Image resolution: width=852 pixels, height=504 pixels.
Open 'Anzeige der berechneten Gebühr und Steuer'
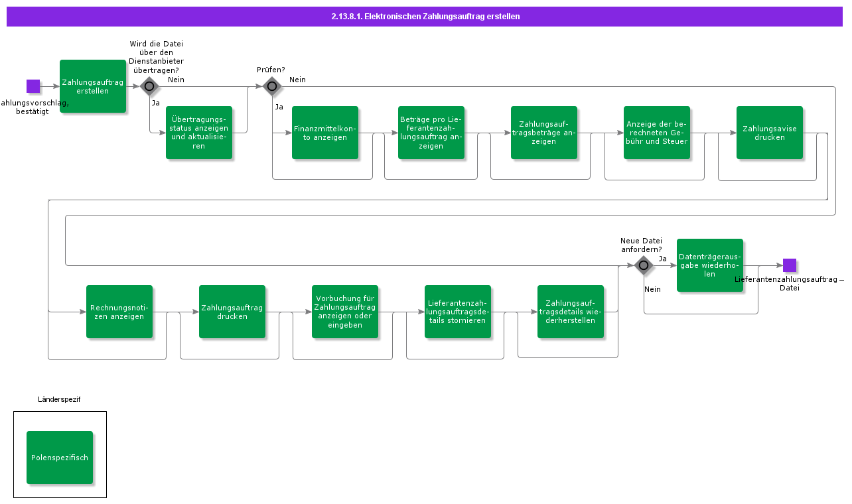(657, 133)
